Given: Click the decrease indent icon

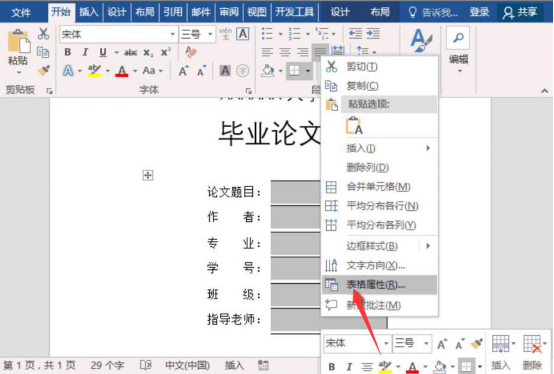Looking at the screenshot, I should point(355,34).
